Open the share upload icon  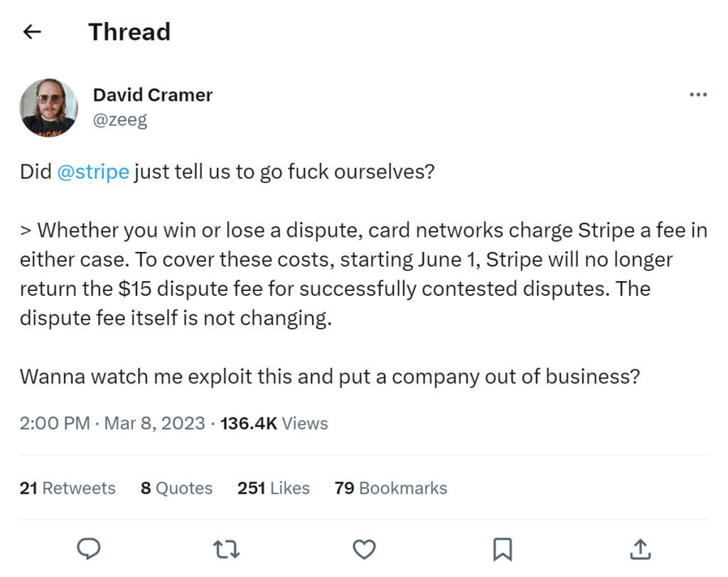pyautogui.click(x=641, y=549)
